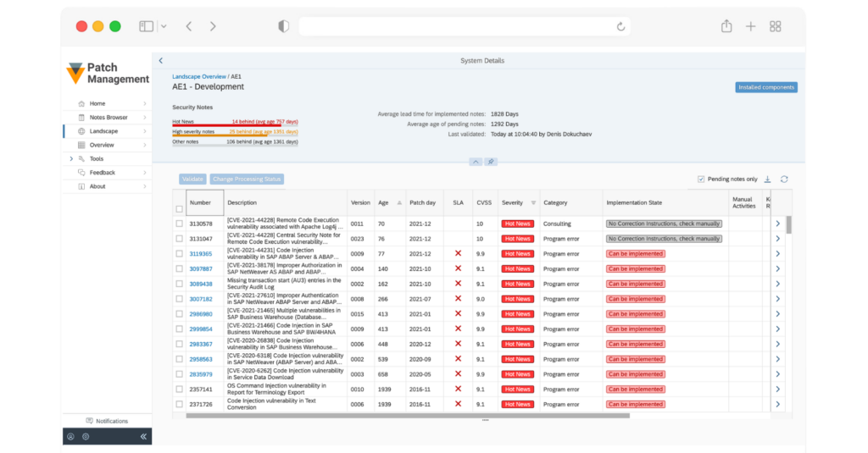The width and height of the screenshot is (868, 453).
Task: Click the browser address bar
Action: (464, 26)
